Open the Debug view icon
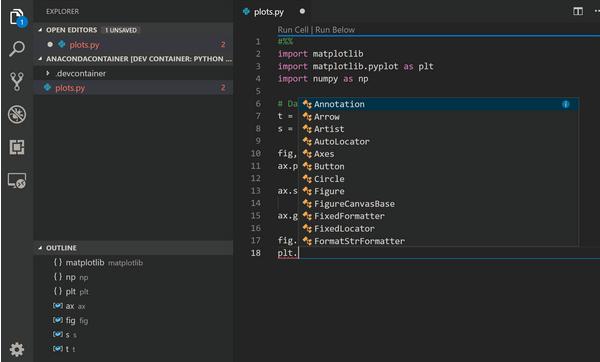 pos(17,114)
